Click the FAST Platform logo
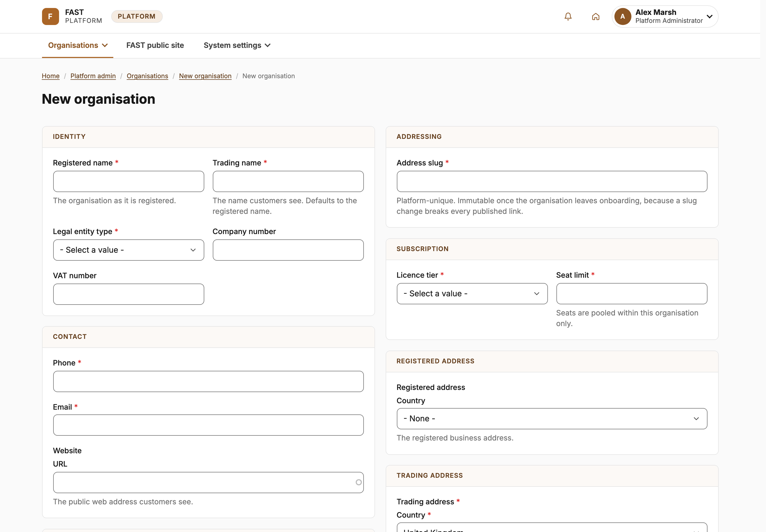766x532 pixels. (72, 16)
